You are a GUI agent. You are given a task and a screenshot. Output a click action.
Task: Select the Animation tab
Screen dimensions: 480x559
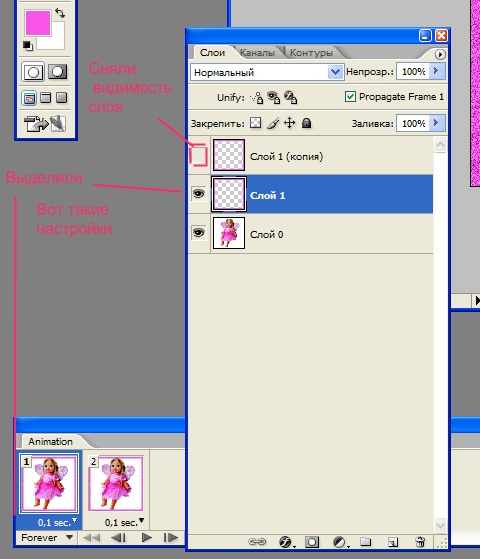pyautogui.click(x=50, y=442)
